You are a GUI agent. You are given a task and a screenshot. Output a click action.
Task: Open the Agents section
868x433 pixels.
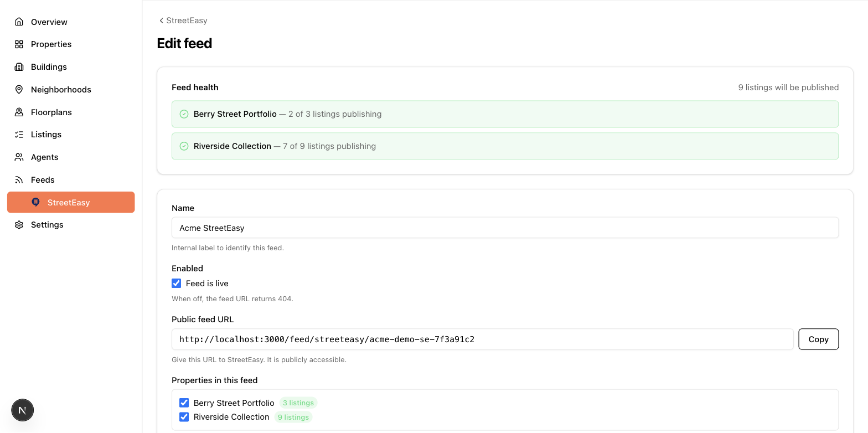71,157
